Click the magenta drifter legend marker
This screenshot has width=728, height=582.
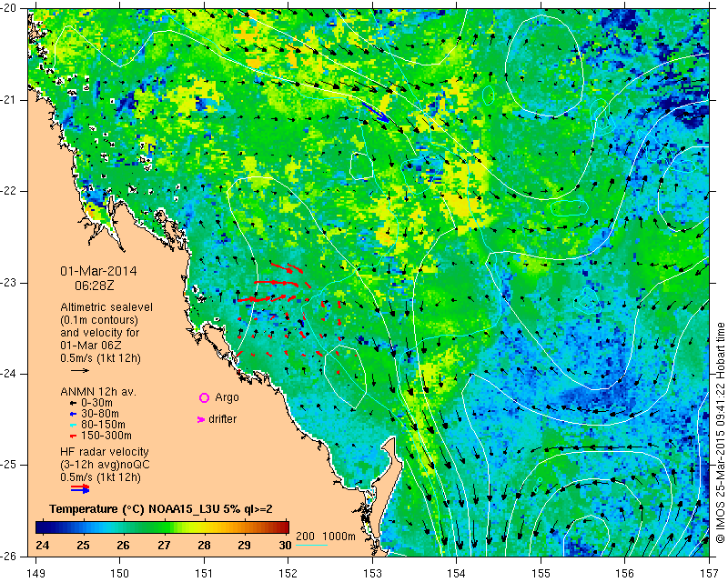(x=201, y=419)
